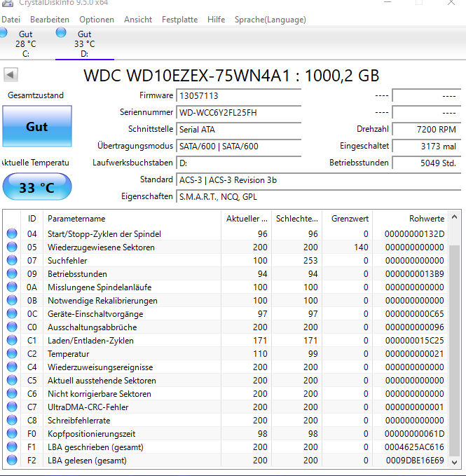Click status orb for C0 Ausschaltungsabbrüche
The width and height of the screenshot is (466, 476).
tap(12, 327)
